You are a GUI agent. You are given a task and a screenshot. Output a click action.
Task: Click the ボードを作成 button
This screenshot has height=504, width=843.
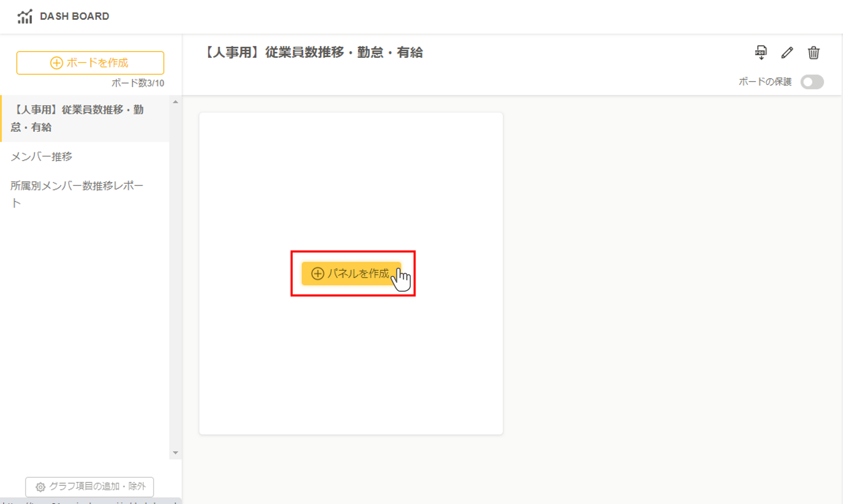point(90,63)
